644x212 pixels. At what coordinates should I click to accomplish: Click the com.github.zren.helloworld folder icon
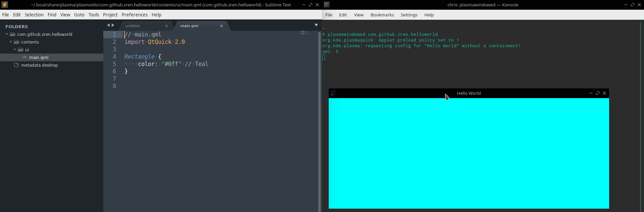coord(12,34)
